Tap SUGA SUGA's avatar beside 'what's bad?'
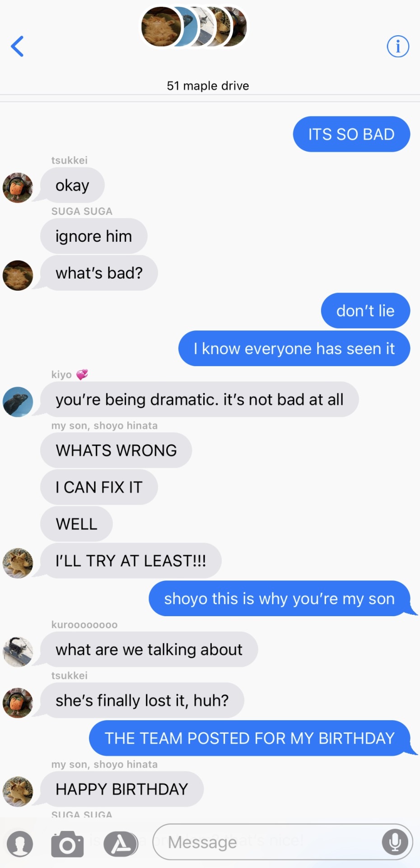Viewport: 420px width, 868px height. (18, 275)
